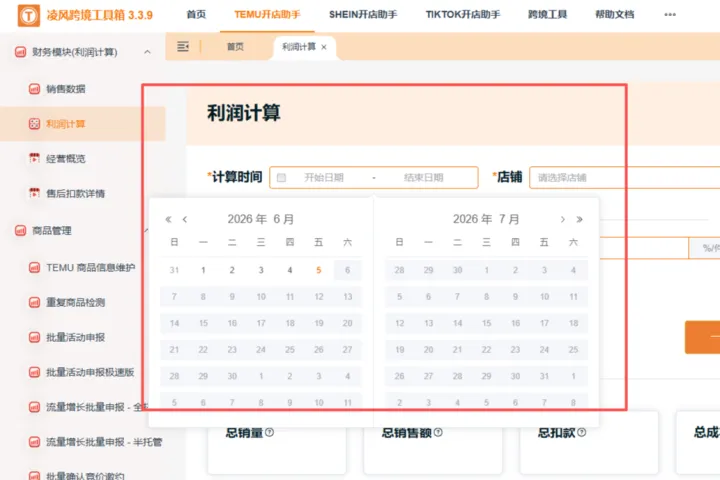Click the 2026 年 7 月 calendar header
This screenshot has height=480, width=720.
[x=486, y=219]
